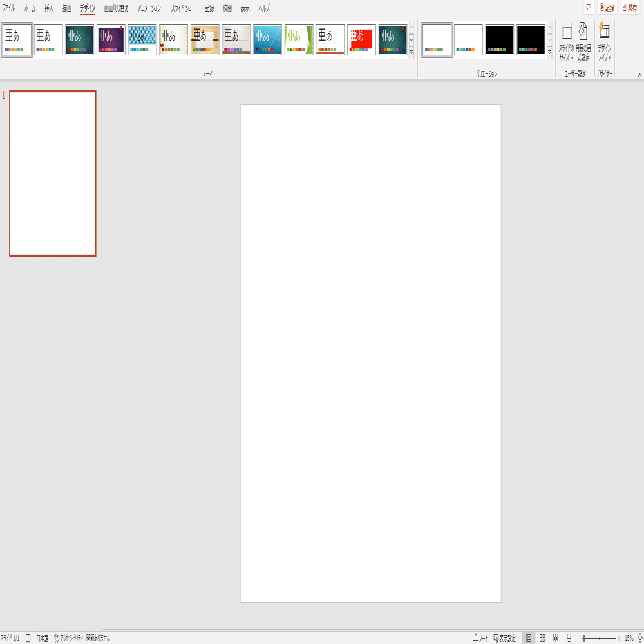644x644 pixels.
Task: Apply the cream theme with red ribbon accent
Action: (x=173, y=40)
